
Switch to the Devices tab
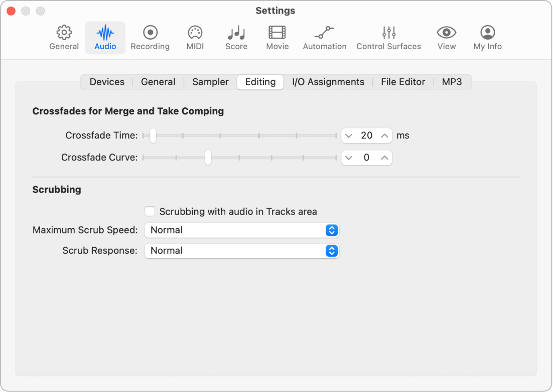(x=107, y=82)
